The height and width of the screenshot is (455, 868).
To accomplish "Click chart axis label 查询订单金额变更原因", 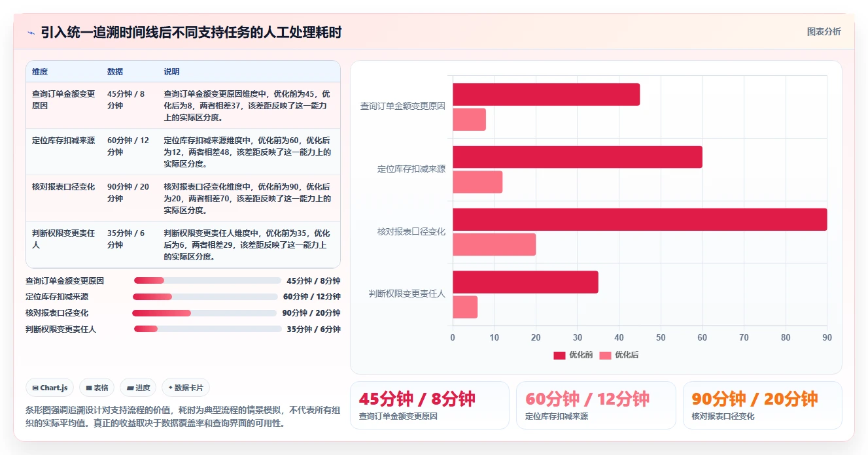I will 403,106.
